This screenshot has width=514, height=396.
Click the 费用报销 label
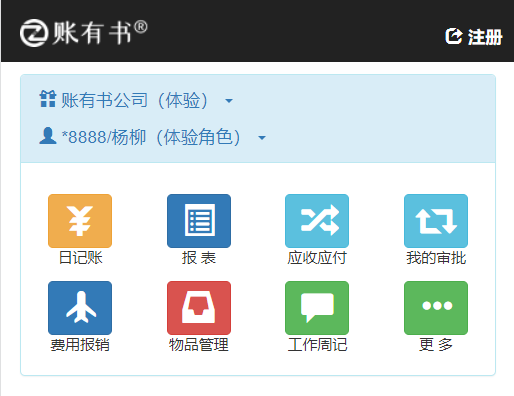pos(80,345)
